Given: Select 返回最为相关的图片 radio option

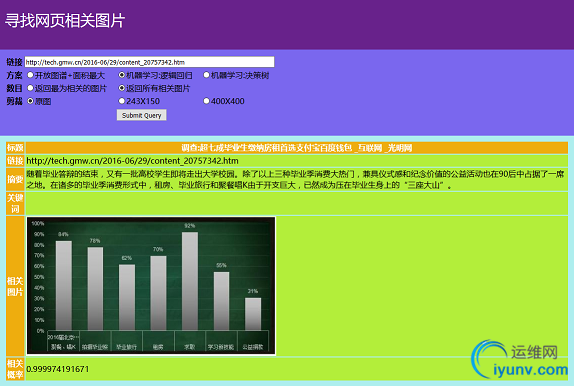Looking at the screenshot, I should [x=30, y=88].
